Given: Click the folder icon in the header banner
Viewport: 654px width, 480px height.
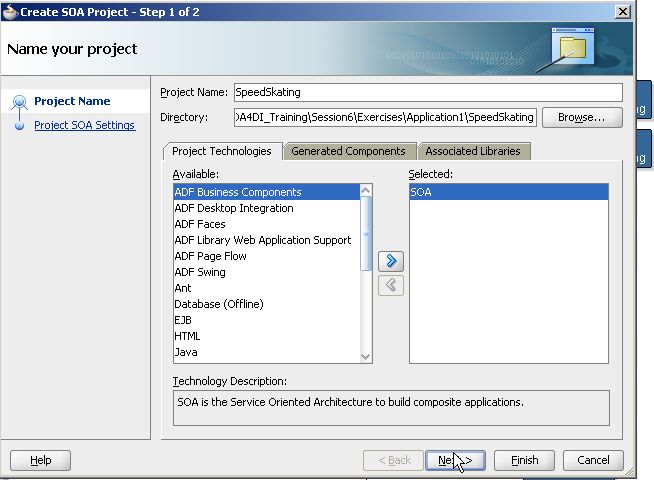Looking at the screenshot, I should (x=573, y=48).
